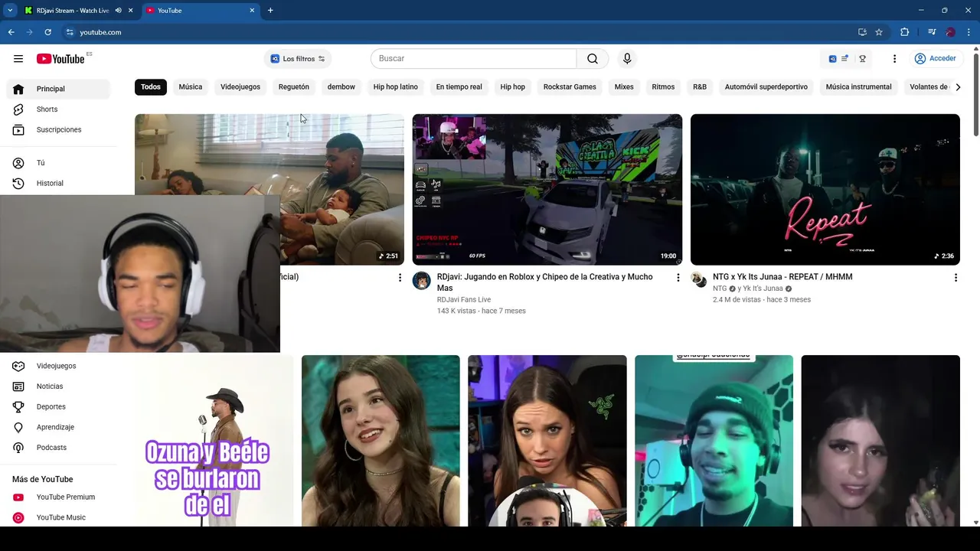Image resolution: width=980 pixels, height=551 pixels.
Task: Click the blue IQ extension icon near trophy
Action: (832, 59)
